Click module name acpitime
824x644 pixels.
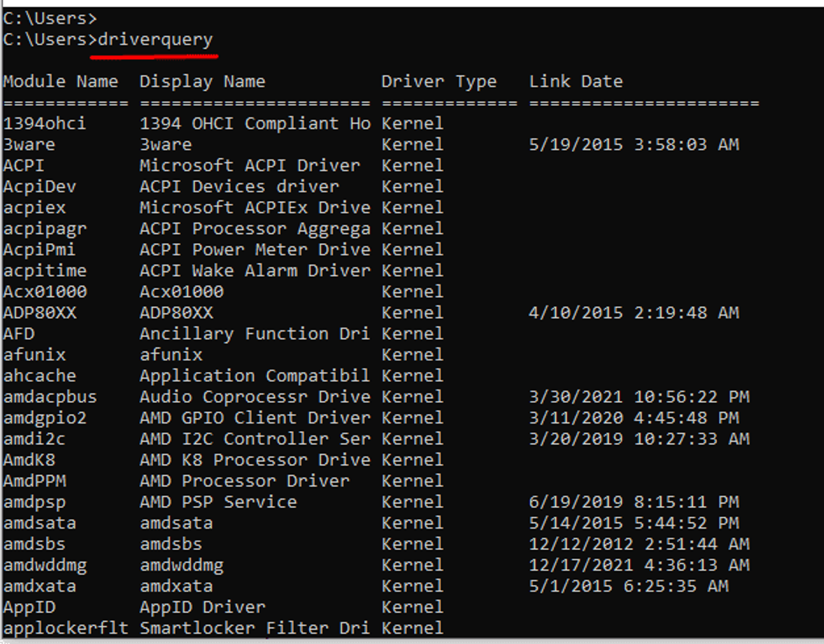pos(45,271)
